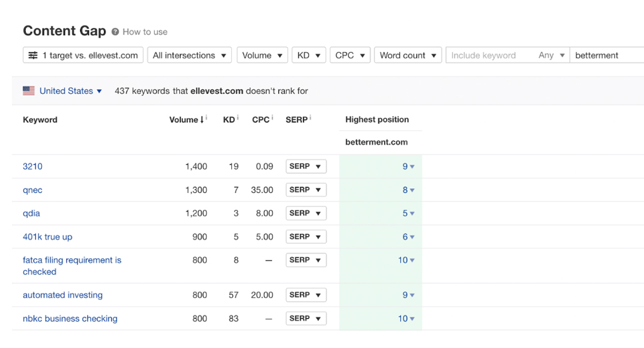Click the betterment.com column subheader

[x=377, y=142]
